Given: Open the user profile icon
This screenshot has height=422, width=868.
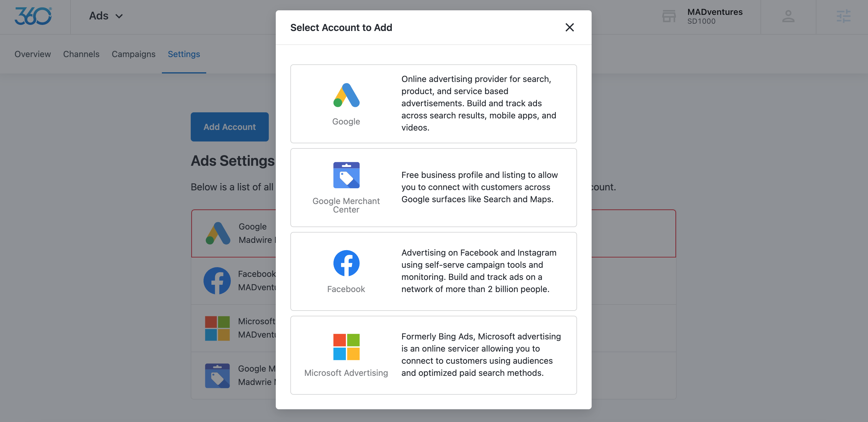Looking at the screenshot, I should [788, 16].
